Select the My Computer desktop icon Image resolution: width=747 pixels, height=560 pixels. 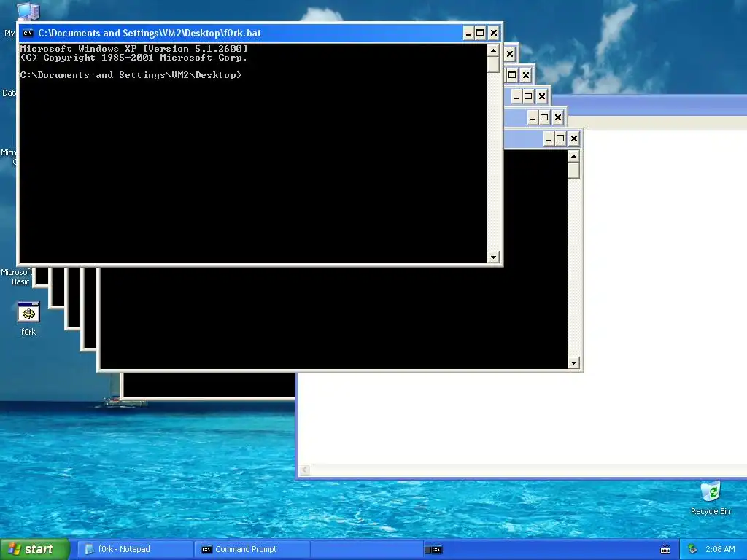point(28,10)
